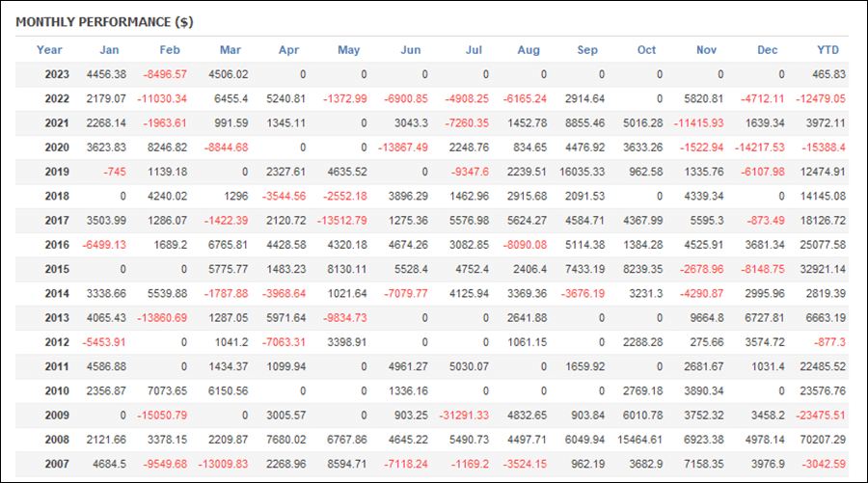The width and height of the screenshot is (868, 483).
Task: Click the Dec column header
Action: point(768,50)
